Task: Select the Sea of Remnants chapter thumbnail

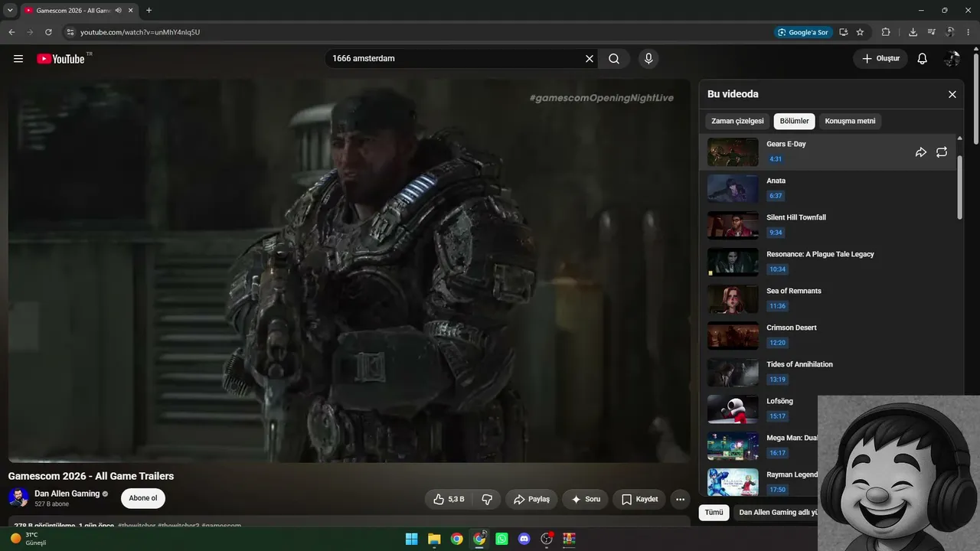Action: [733, 298]
